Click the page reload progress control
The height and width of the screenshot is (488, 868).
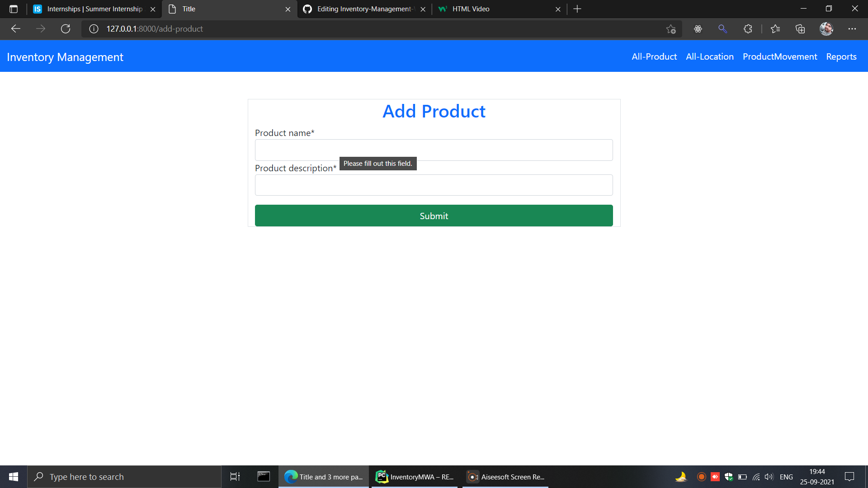[x=66, y=28]
